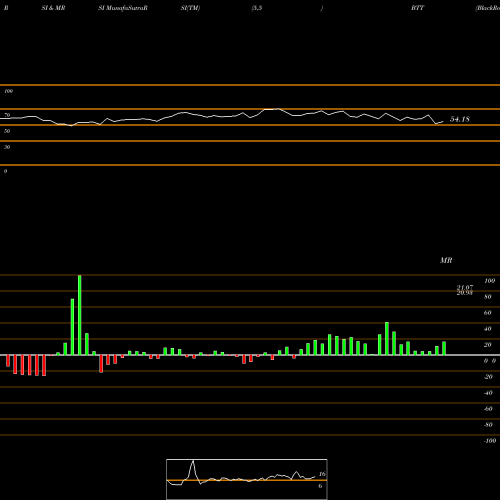
Task: Click the 50 level label on the RSI axis
Action: (x=7, y=131)
